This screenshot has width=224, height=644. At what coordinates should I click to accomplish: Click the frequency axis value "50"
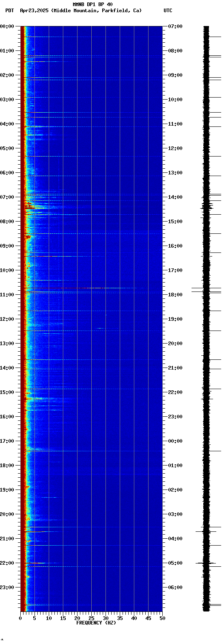click(x=162, y=618)
